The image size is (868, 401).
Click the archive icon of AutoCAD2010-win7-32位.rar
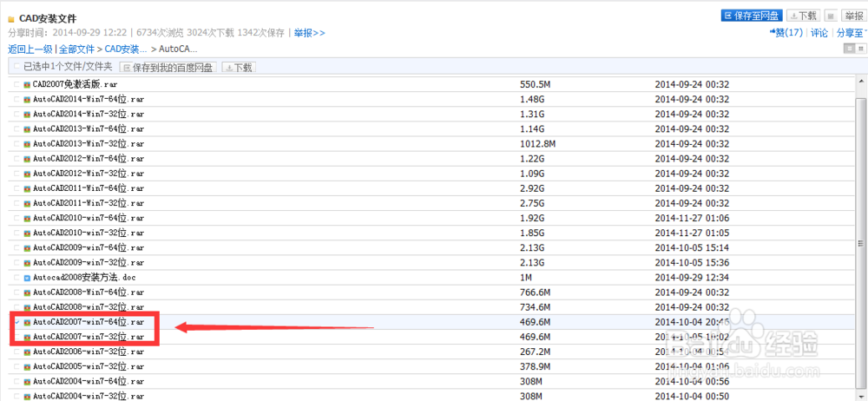[27, 233]
